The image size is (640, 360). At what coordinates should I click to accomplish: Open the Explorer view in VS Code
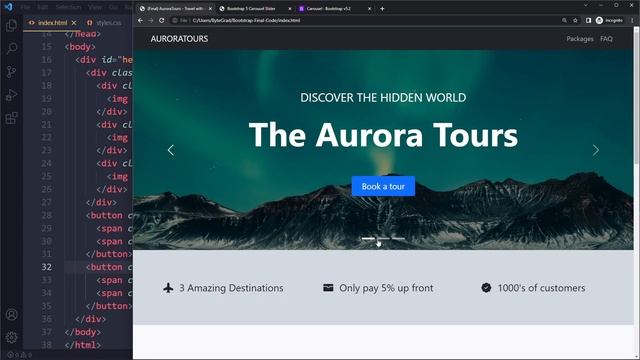[x=11, y=25]
